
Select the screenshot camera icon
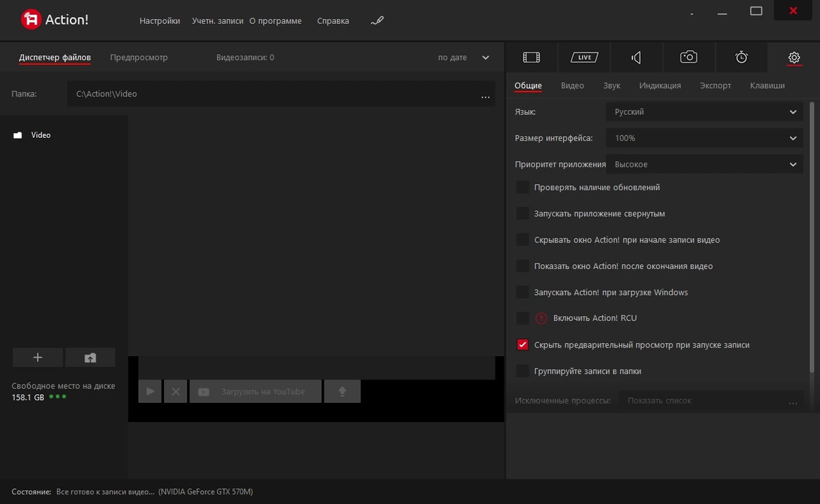(689, 57)
